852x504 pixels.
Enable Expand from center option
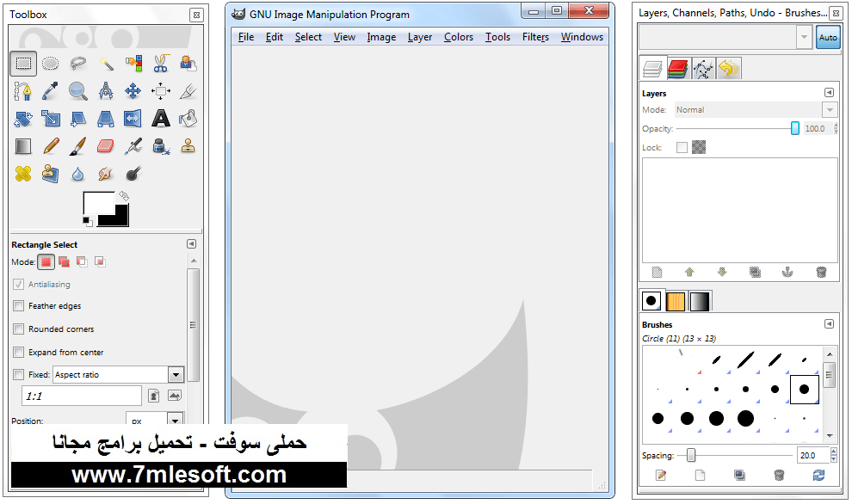(18, 352)
